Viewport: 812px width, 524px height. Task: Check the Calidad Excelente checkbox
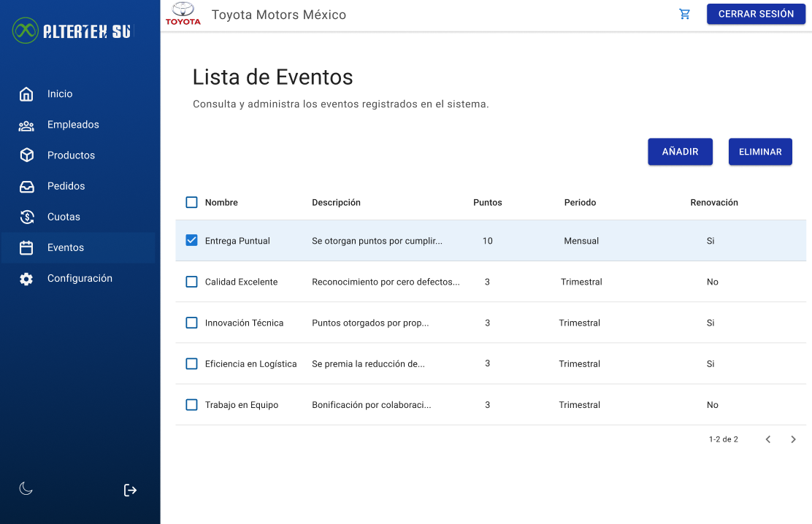pos(191,282)
